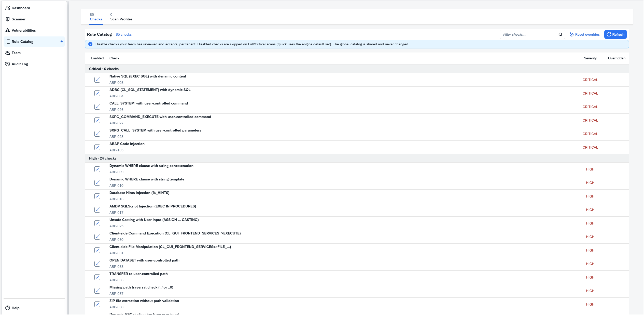
Task: Select the Checks tab
Action: (x=96, y=17)
